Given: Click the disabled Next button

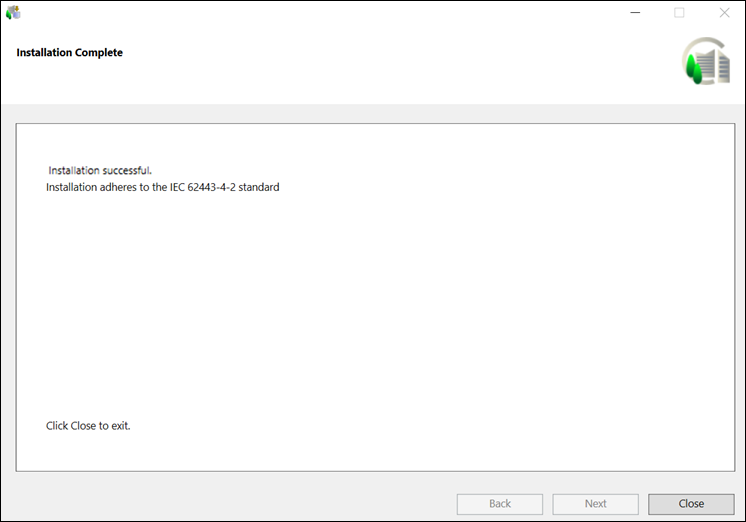Looking at the screenshot, I should (x=595, y=504).
